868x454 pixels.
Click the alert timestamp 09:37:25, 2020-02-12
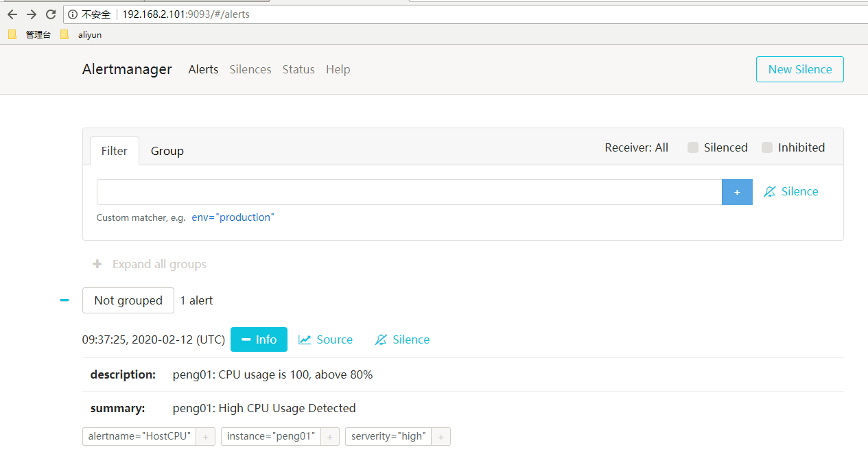[x=154, y=339]
